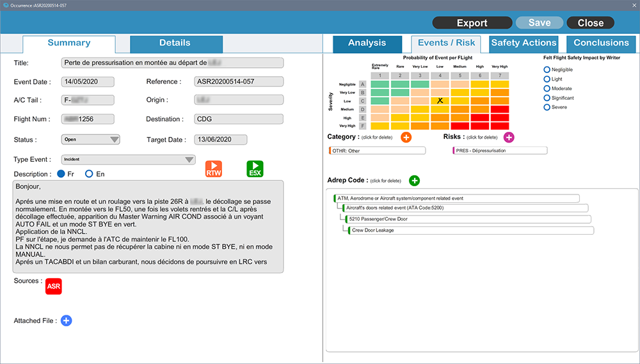
Task: Click the orange RTW play icon
Action: [213, 169]
